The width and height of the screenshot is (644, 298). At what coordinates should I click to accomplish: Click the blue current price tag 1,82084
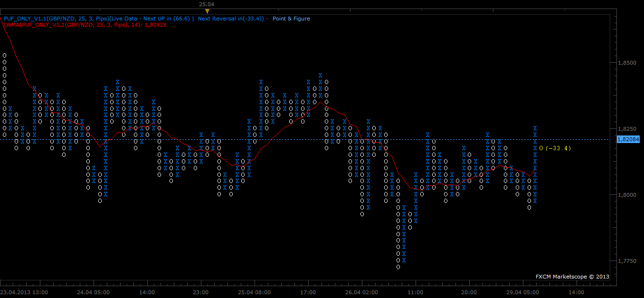[x=629, y=139]
